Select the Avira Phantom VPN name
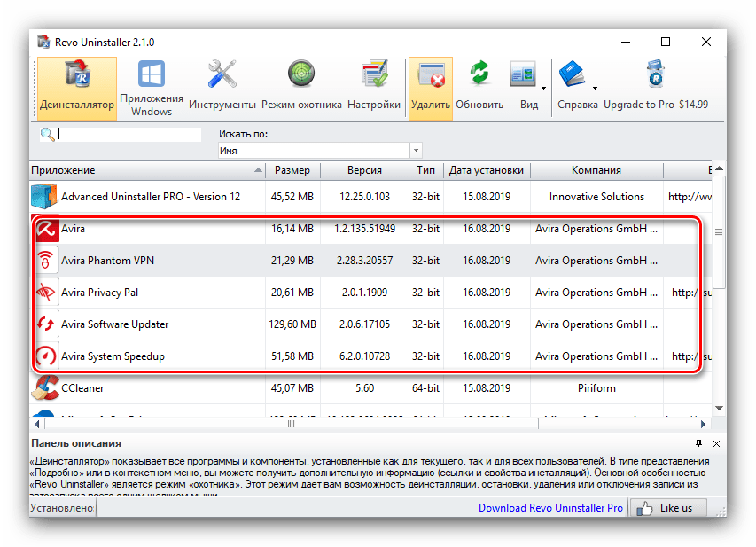756x547 pixels. (107, 261)
